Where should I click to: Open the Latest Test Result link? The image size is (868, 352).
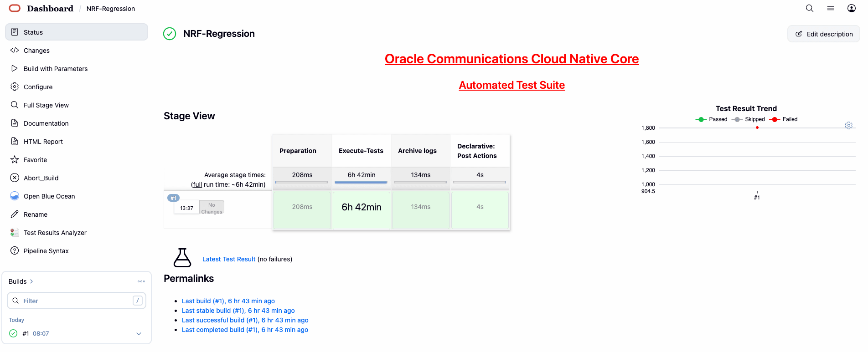point(229,259)
